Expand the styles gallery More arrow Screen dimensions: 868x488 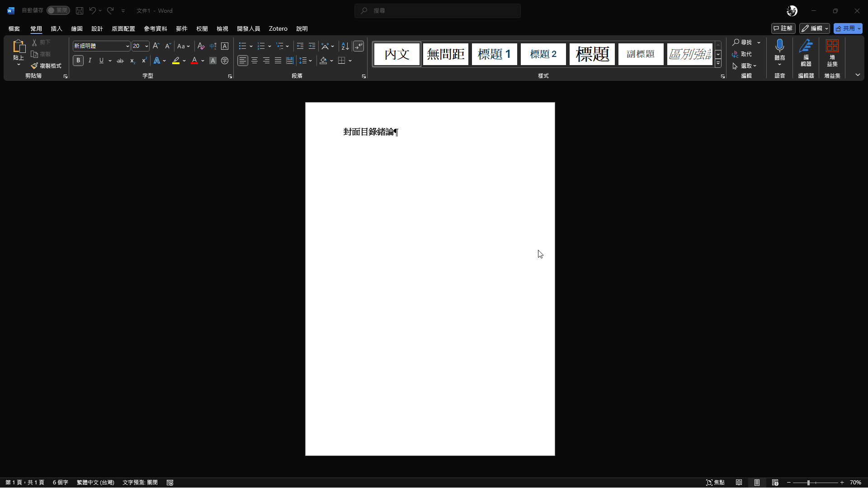(718, 64)
